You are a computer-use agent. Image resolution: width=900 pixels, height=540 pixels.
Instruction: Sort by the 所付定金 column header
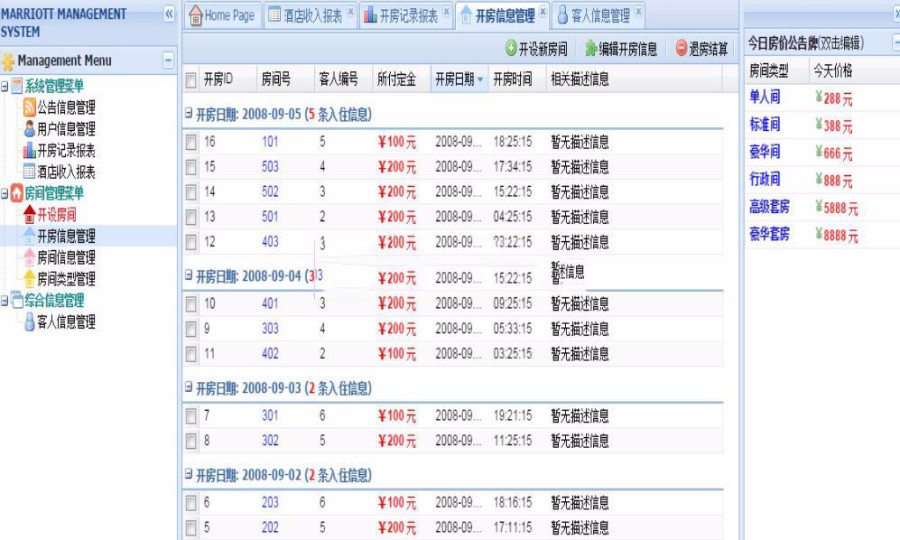pos(401,79)
